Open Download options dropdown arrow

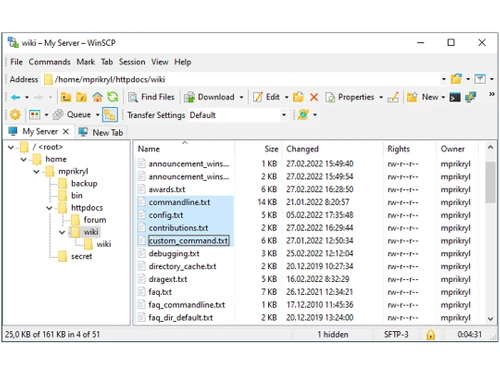click(241, 97)
